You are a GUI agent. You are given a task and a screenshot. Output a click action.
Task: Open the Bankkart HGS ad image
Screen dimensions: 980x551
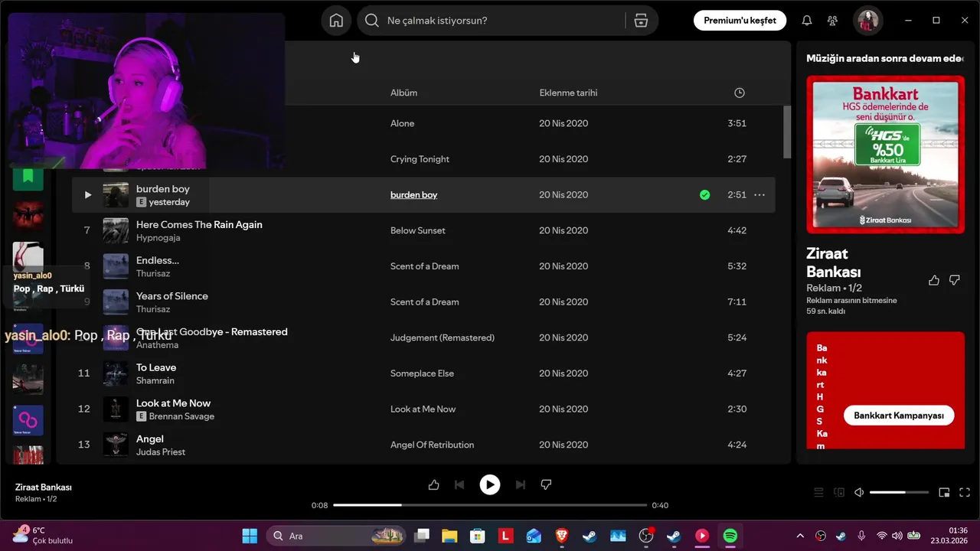(x=885, y=154)
